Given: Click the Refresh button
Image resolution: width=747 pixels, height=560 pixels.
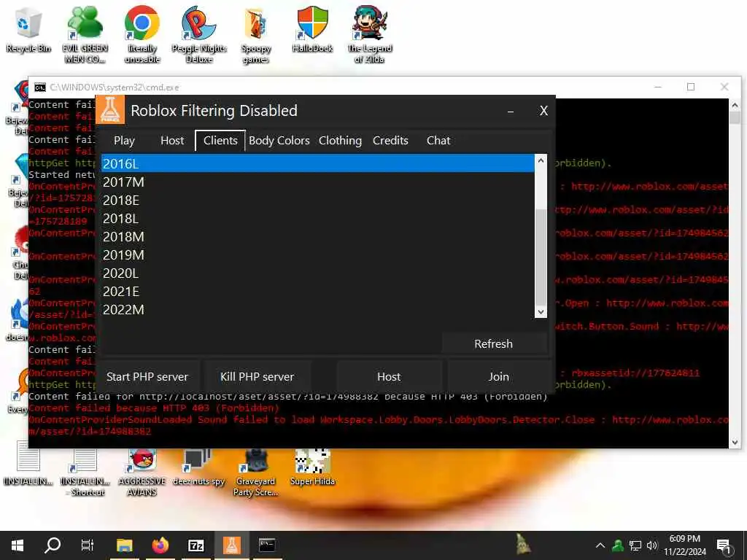Looking at the screenshot, I should [x=494, y=344].
